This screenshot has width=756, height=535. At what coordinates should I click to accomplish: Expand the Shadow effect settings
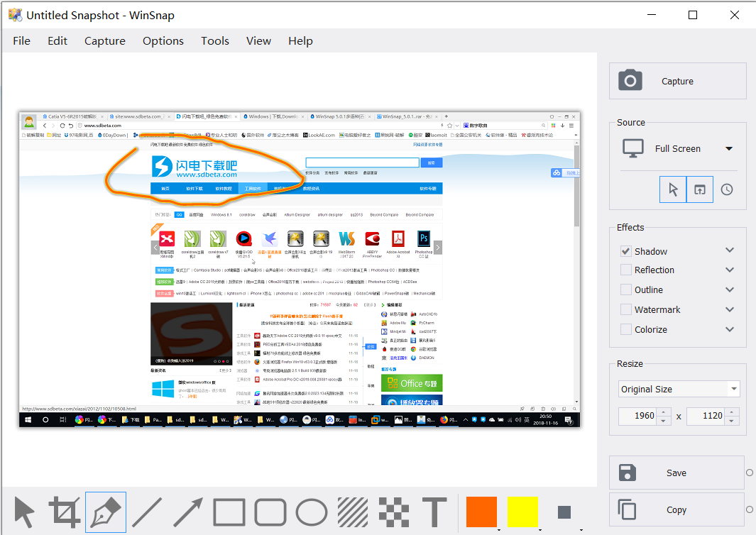click(x=730, y=250)
